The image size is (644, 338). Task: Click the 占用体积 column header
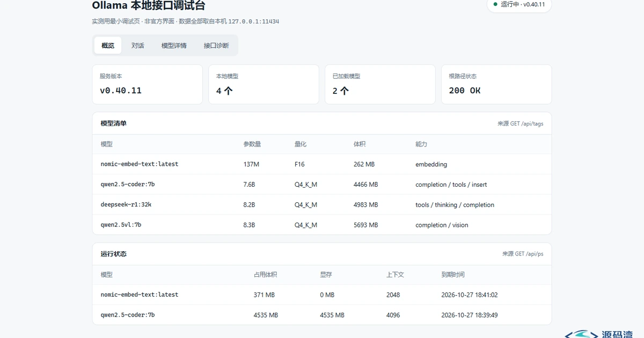click(x=265, y=275)
